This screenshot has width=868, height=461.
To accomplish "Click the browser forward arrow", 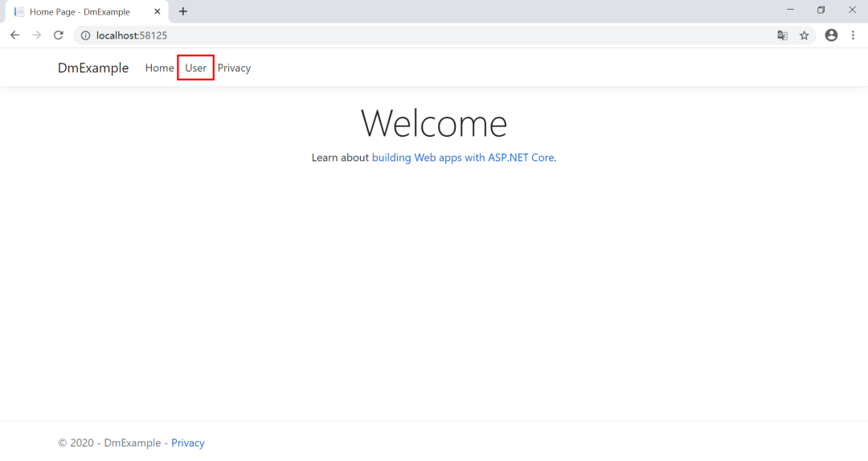I will (x=36, y=35).
